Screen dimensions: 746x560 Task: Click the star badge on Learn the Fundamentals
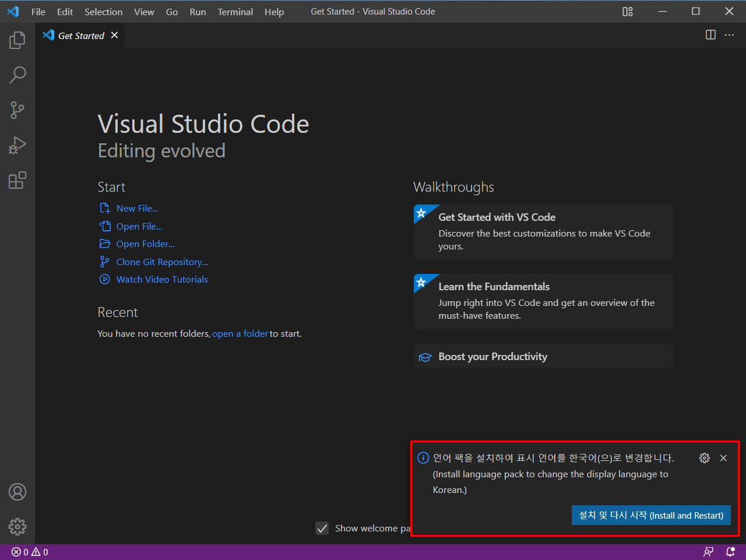[x=421, y=283]
